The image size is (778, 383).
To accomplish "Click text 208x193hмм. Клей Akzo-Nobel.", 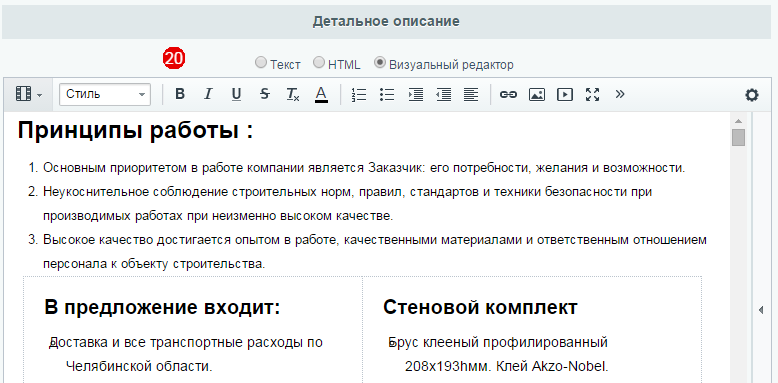I will tap(507, 367).
